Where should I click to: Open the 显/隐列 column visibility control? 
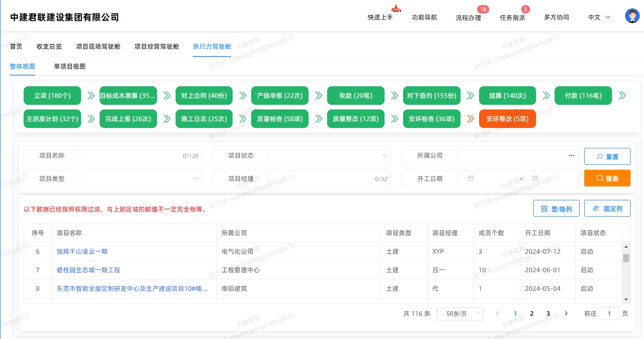556,208
